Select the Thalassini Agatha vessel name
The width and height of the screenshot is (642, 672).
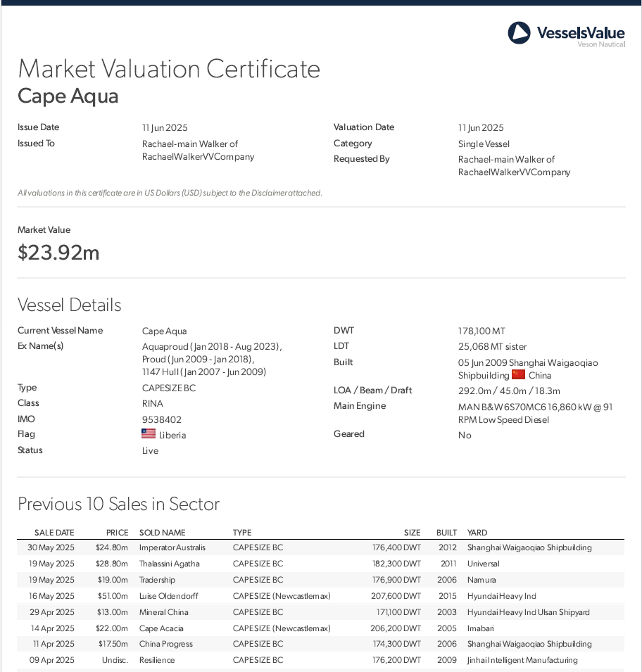tap(170, 564)
